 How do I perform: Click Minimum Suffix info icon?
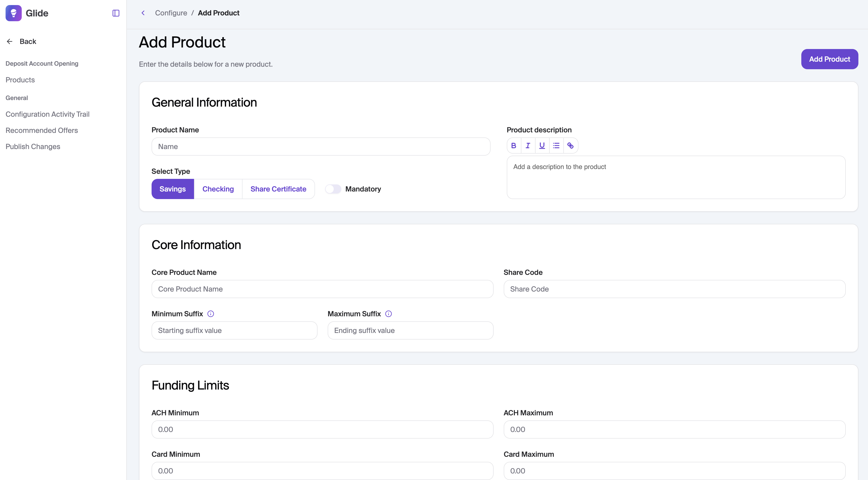tap(211, 314)
